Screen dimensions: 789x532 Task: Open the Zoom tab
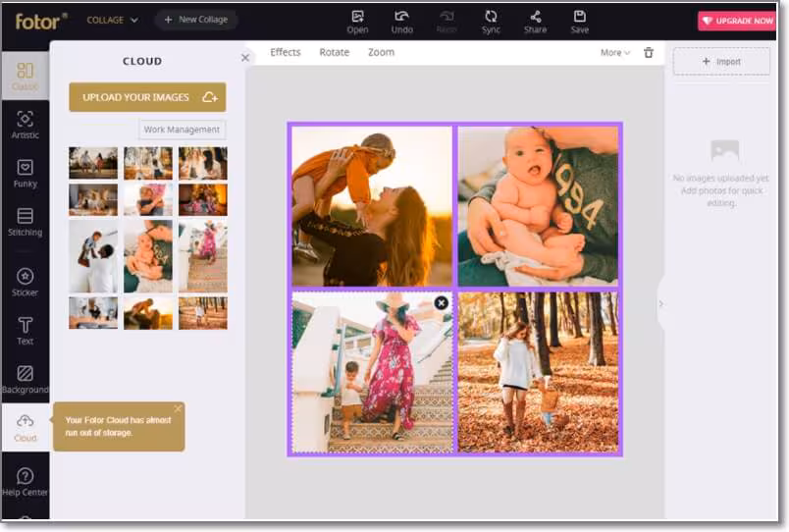pyautogui.click(x=381, y=52)
